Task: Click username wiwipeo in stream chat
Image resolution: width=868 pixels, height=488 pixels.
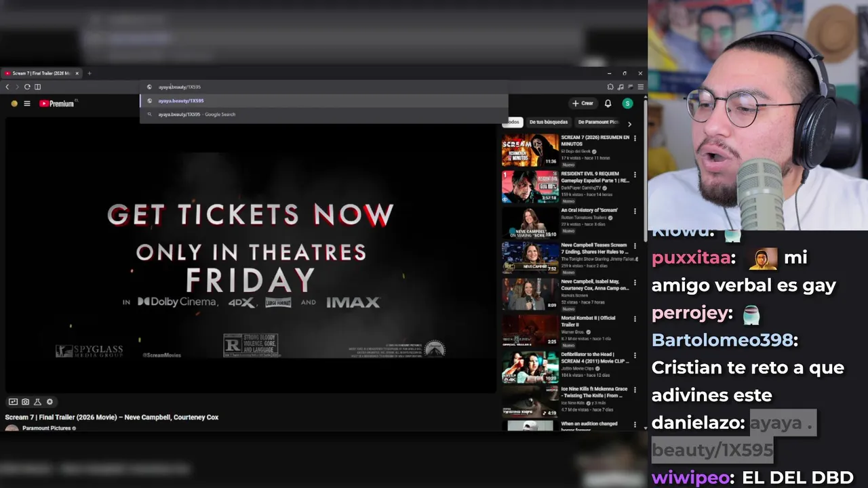Action: click(690, 477)
